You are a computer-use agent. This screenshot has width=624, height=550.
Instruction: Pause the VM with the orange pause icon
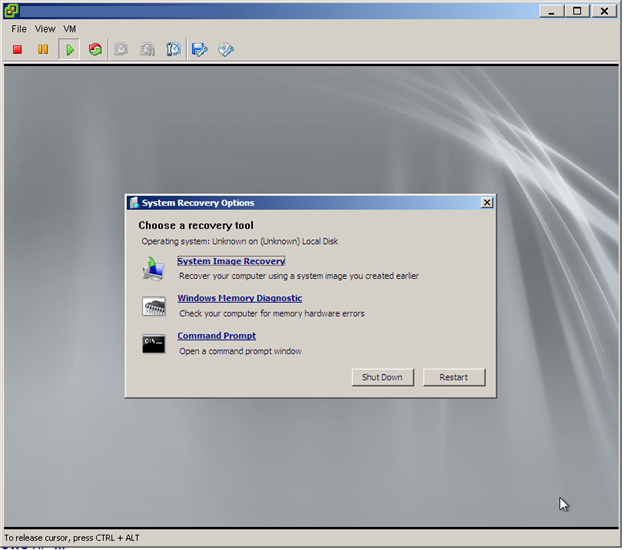point(43,49)
